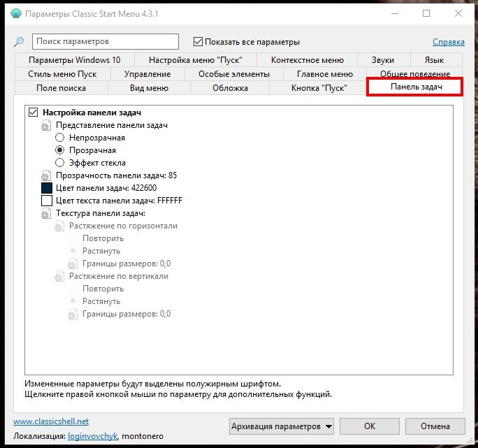Click icon beside Представление панели задач
Image resolution: width=478 pixels, height=448 pixels.
point(46,125)
